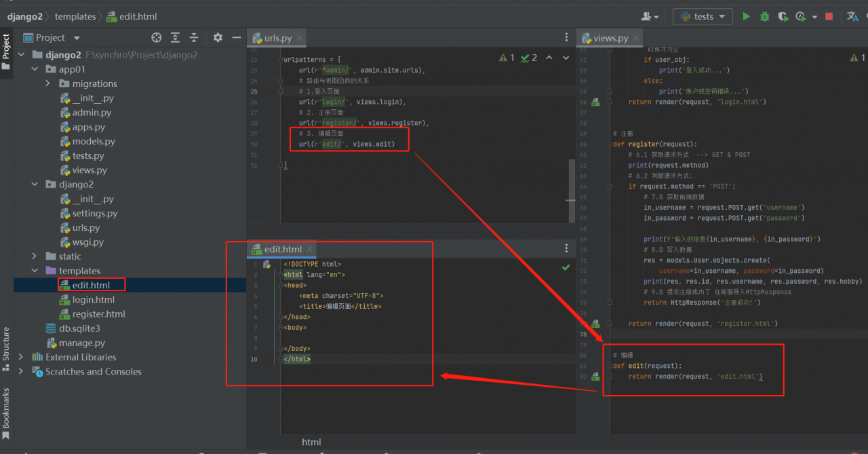
Task: Collapse the app01 folder
Action: tap(35, 69)
